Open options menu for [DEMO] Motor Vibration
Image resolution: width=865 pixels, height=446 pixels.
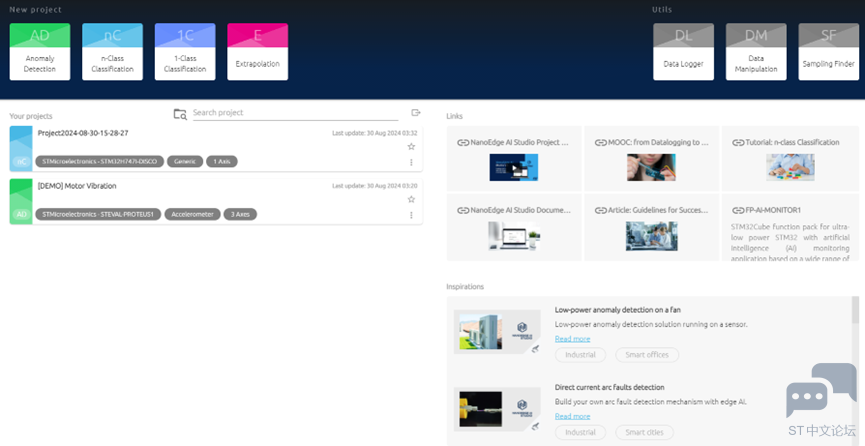tap(411, 215)
